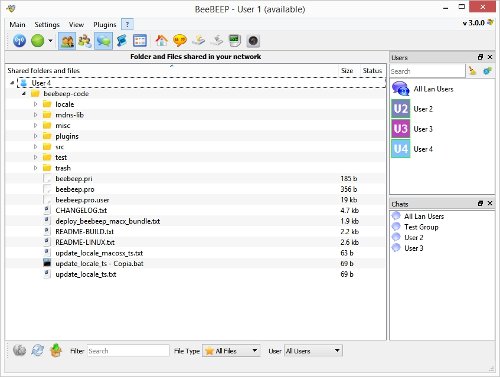Viewport: 500px width, 377px height.
Task: Collapse the User 4 tree node
Action: tap(12, 83)
